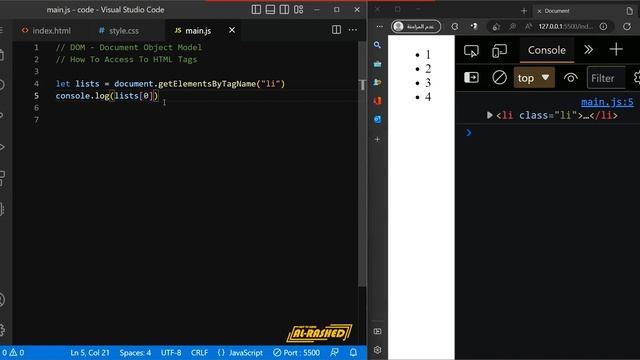
Task: Open main.js:5 source link
Action: [607, 102]
